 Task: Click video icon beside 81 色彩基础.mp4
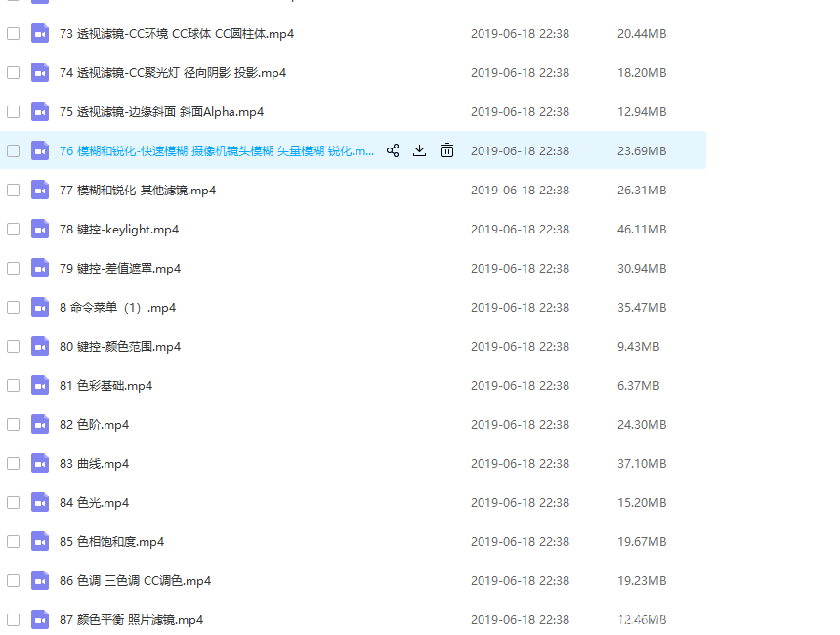click(x=40, y=385)
